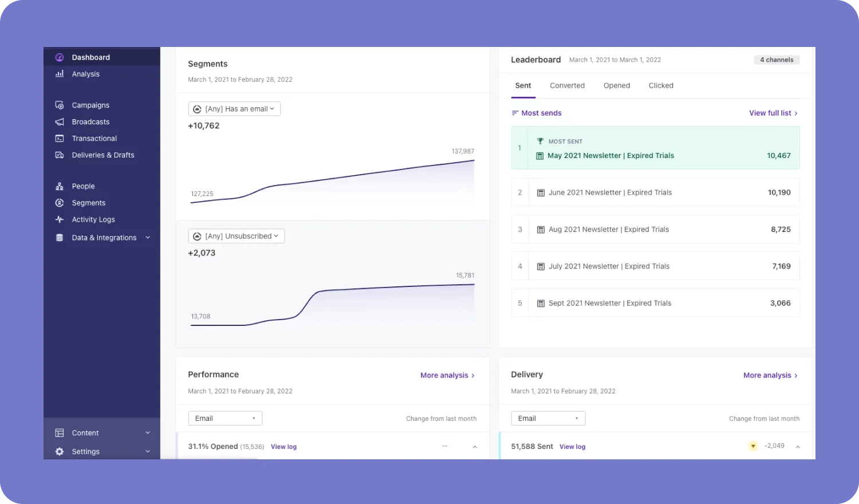
Task: Click the +2,073 unsubscribed growth value
Action: [x=202, y=253]
